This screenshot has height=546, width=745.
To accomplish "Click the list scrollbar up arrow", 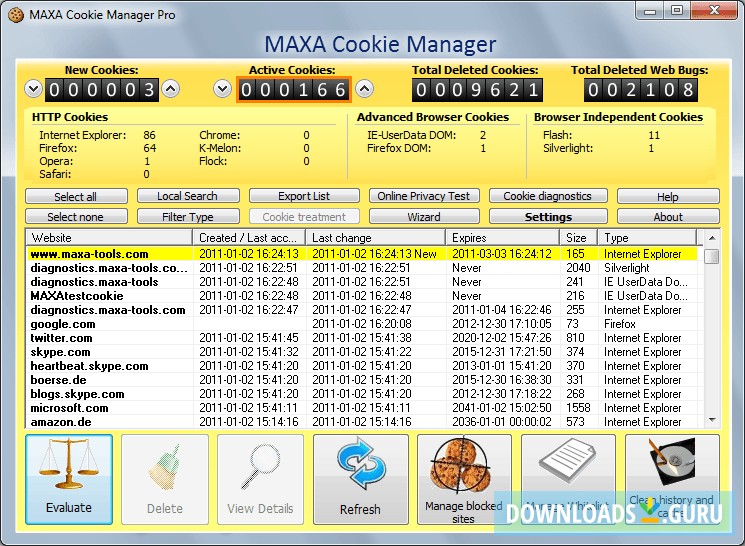I will click(x=712, y=238).
